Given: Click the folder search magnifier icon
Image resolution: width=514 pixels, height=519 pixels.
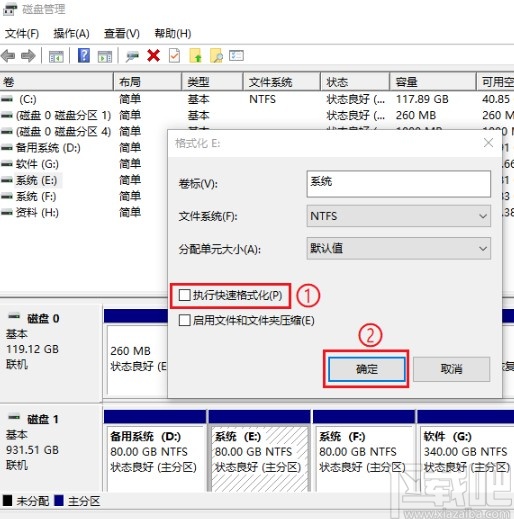Looking at the screenshot, I should [216, 56].
